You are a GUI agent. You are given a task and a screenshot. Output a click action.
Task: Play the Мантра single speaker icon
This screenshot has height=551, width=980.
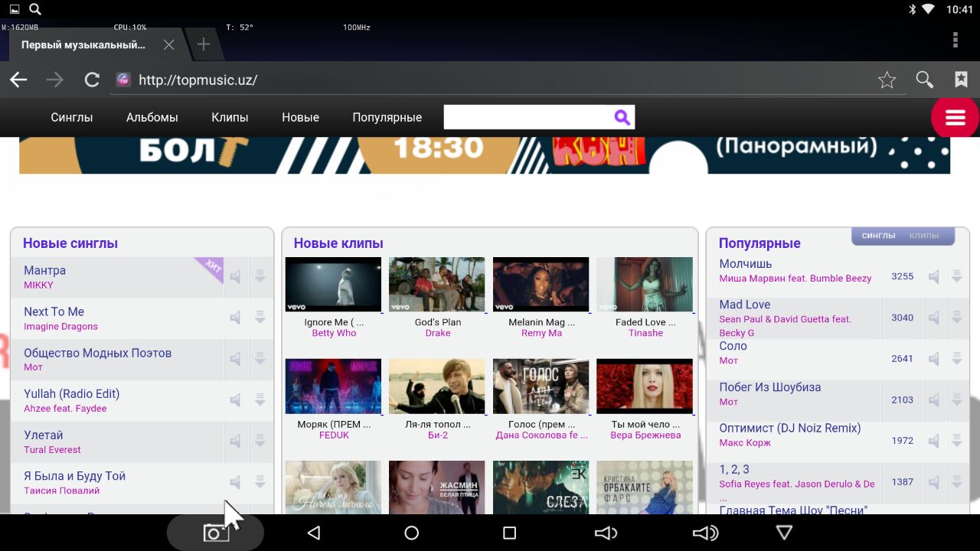pyautogui.click(x=236, y=277)
